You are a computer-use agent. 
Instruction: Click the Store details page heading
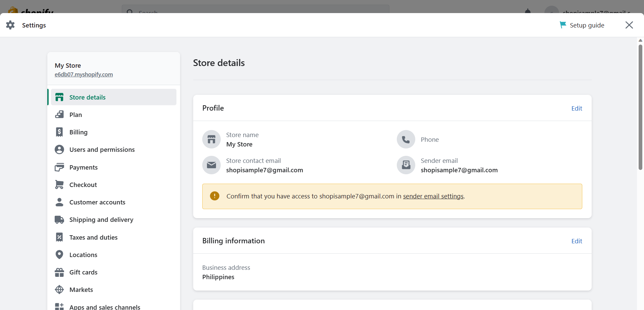pyautogui.click(x=219, y=63)
